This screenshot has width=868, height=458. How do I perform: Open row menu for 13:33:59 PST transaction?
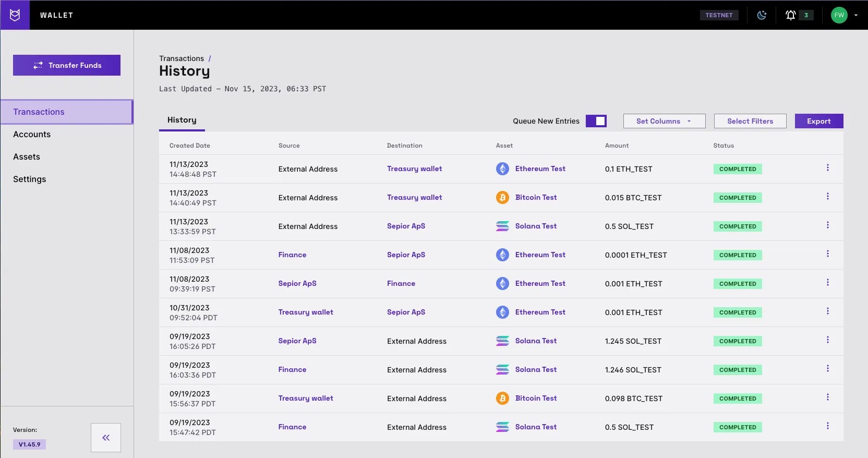point(827,225)
